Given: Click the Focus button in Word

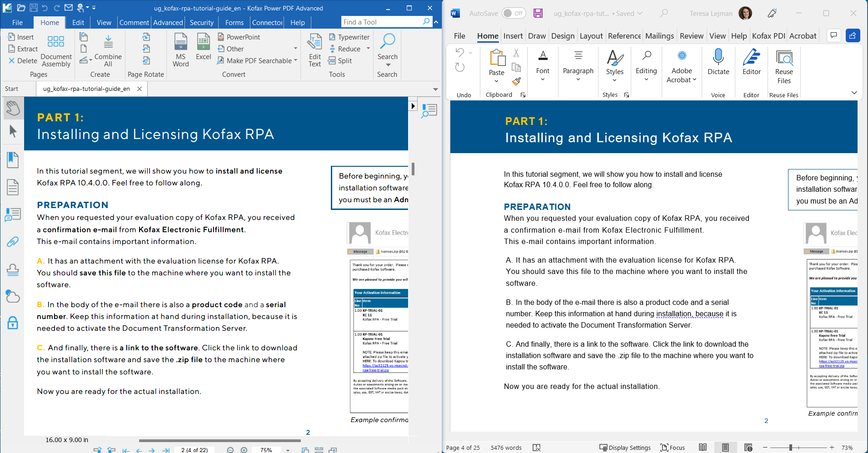Looking at the screenshot, I should point(673,448).
